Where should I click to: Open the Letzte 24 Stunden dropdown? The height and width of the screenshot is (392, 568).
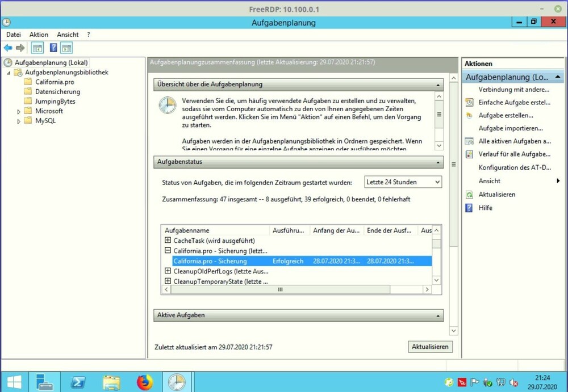403,182
